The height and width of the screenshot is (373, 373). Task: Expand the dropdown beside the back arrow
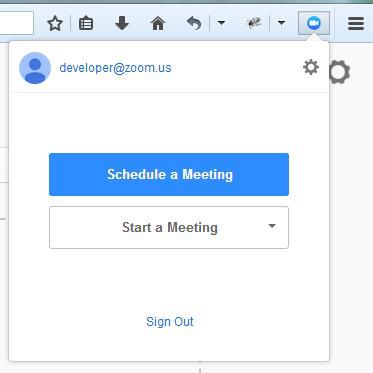click(221, 23)
